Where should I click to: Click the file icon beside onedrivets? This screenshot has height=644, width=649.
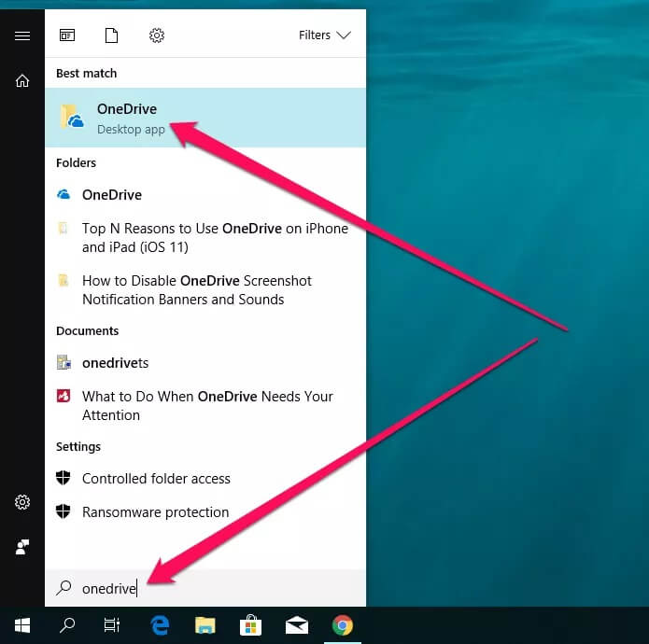click(x=63, y=362)
